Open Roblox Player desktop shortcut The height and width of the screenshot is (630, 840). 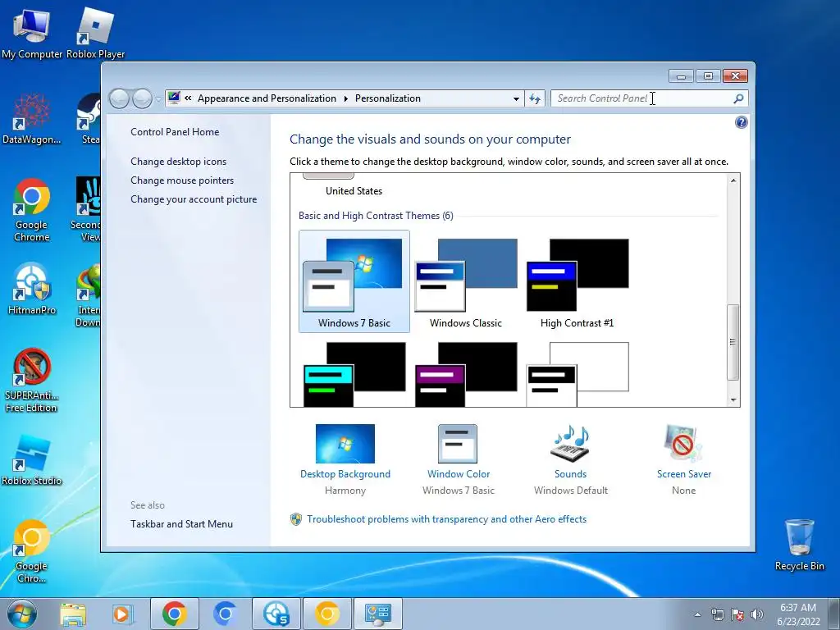tap(95, 33)
